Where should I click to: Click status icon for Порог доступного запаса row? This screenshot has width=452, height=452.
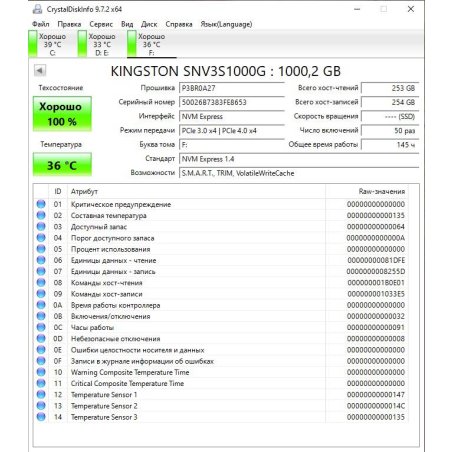pyautogui.click(x=41, y=238)
